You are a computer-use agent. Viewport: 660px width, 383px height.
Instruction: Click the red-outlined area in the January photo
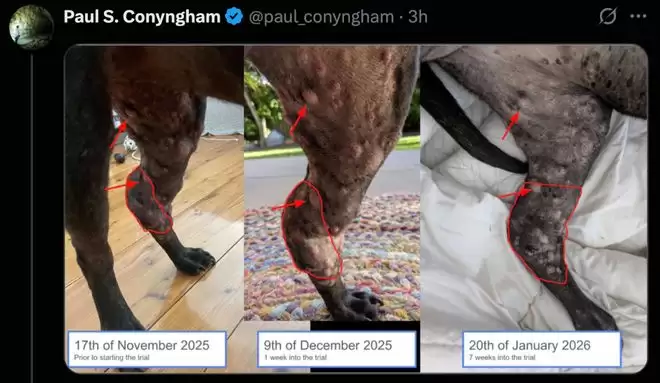(544, 233)
